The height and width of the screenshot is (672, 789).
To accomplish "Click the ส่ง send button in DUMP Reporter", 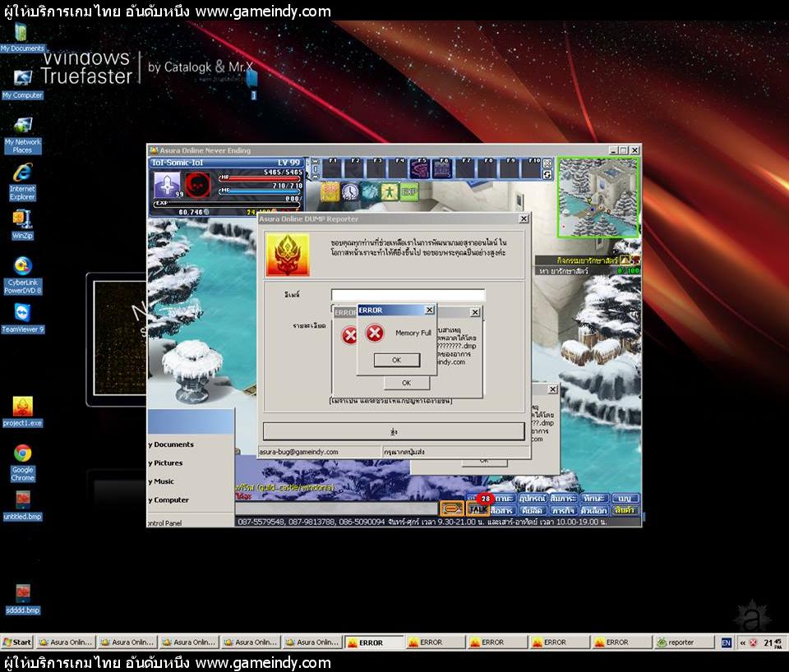I will (394, 431).
